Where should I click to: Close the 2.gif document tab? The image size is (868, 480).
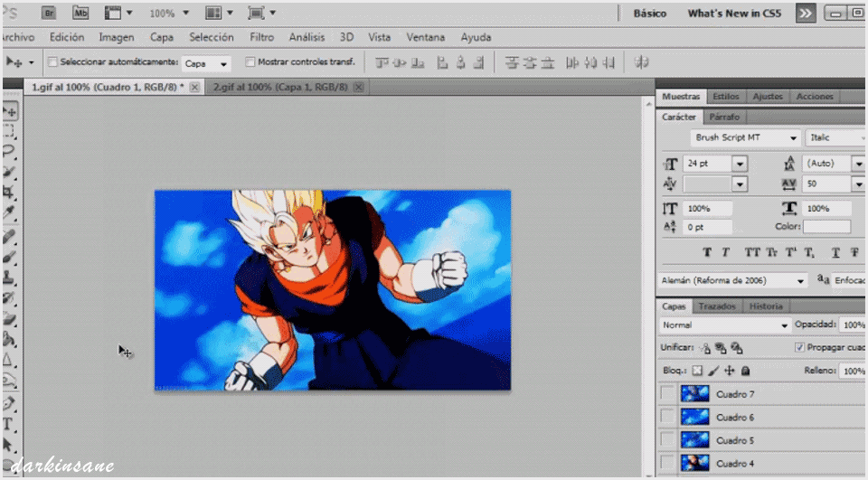[358, 87]
